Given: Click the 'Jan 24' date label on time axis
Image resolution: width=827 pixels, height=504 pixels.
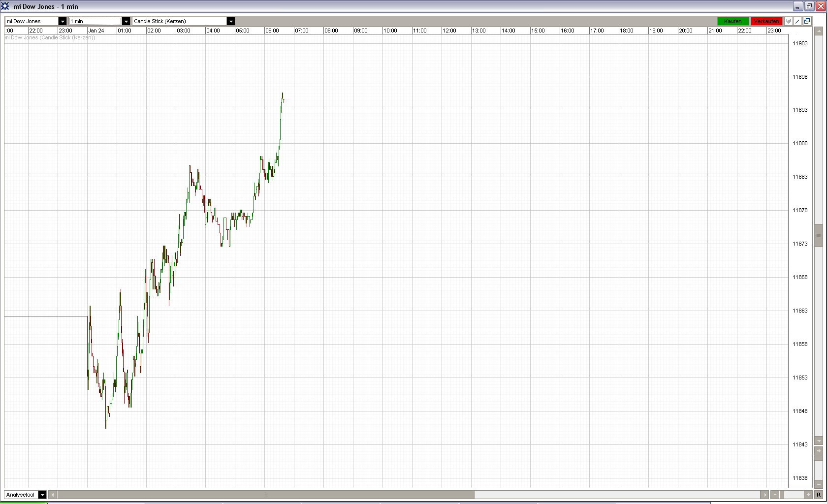Looking at the screenshot, I should pyautogui.click(x=96, y=31).
